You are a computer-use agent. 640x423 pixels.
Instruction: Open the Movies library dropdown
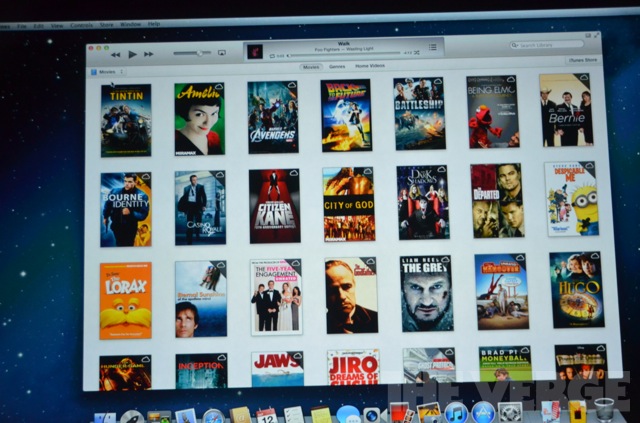pos(107,72)
